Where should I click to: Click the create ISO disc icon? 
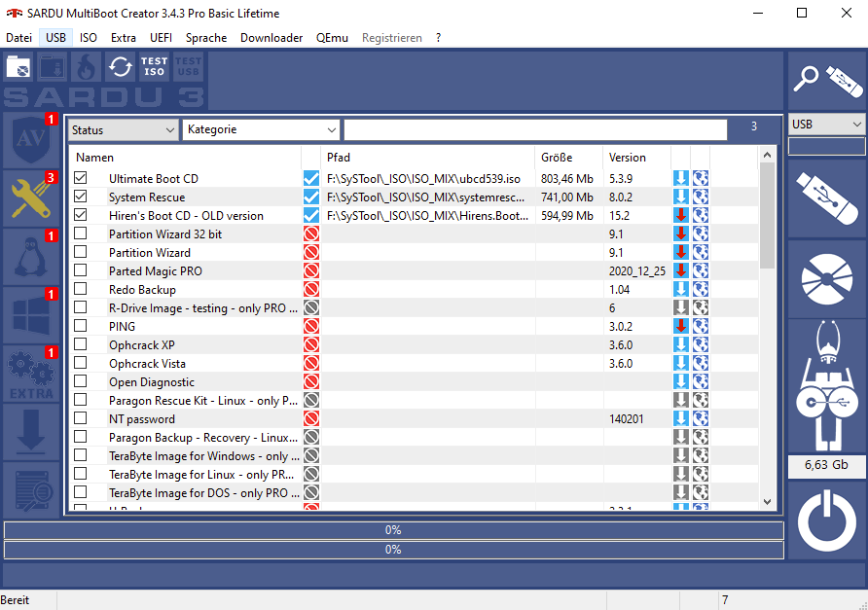click(827, 279)
